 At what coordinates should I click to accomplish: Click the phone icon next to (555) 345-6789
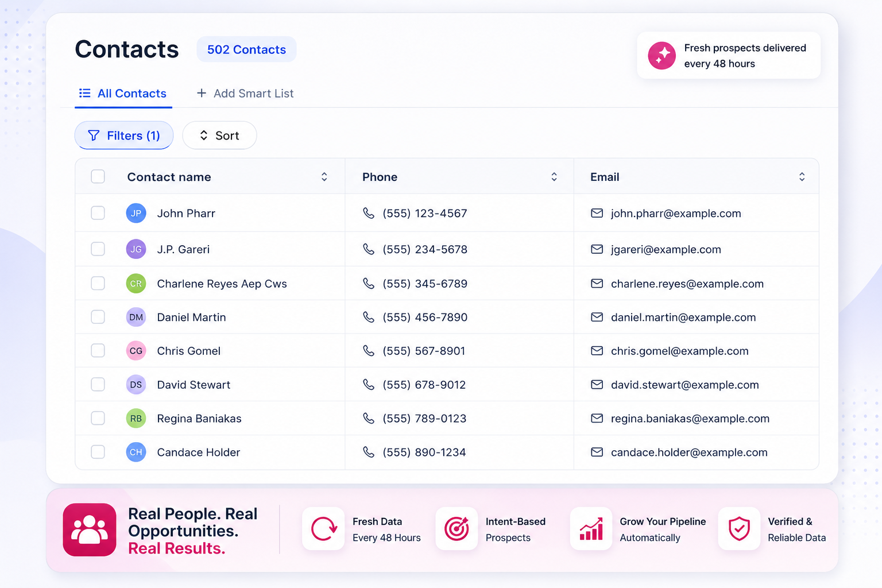[369, 284]
